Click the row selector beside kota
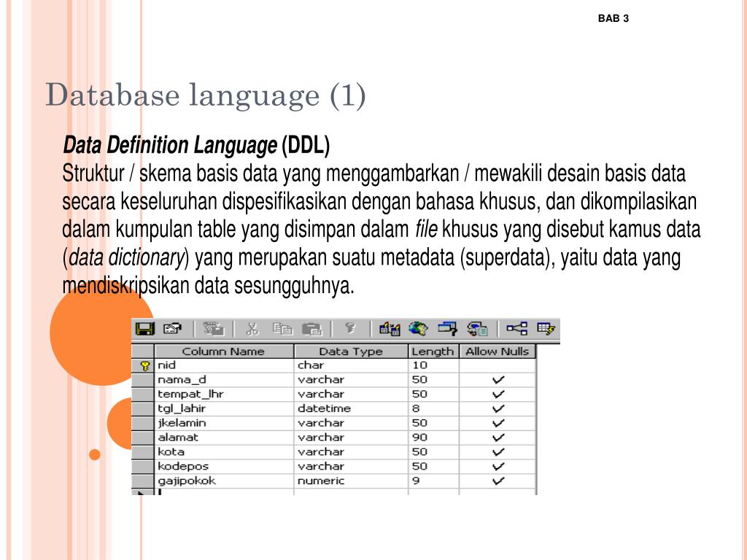 coord(142,452)
